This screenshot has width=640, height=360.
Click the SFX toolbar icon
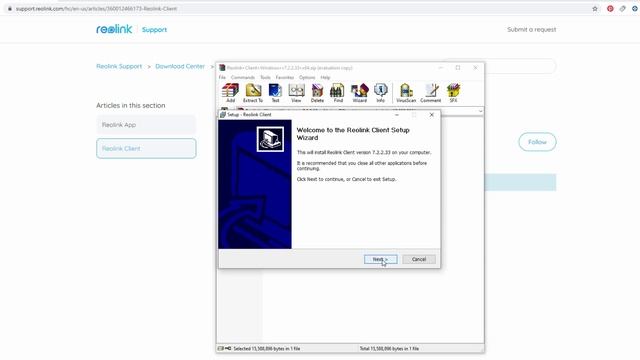pos(453,93)
